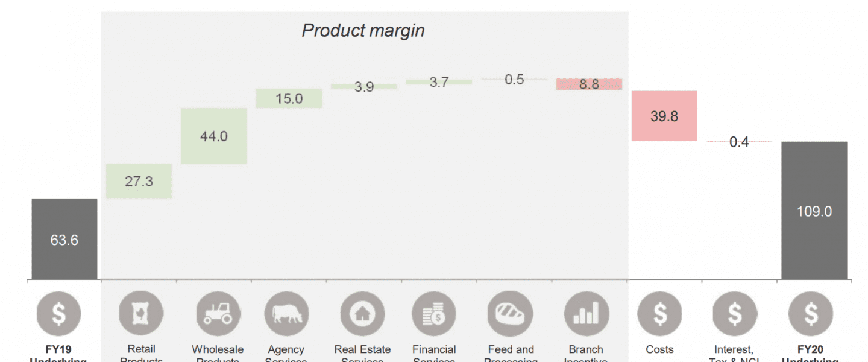
Task: Click the Retail Products feed bag icon
Action: tap(141, 314)
